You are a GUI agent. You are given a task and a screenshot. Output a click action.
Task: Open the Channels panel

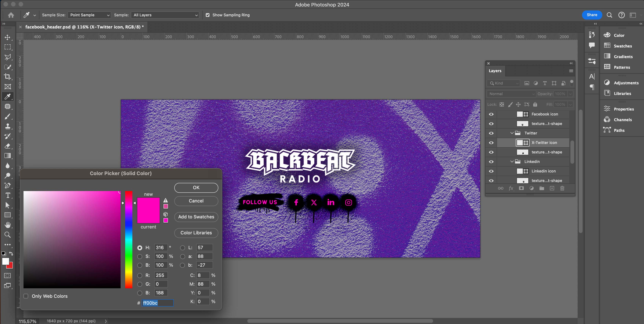coord(623,120)
